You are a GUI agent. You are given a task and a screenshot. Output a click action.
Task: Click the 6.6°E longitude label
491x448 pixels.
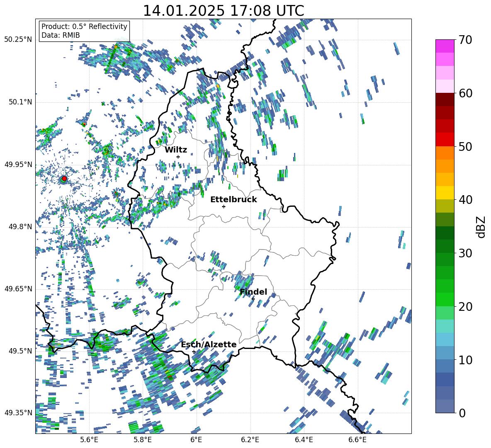[x=357, y=440]
